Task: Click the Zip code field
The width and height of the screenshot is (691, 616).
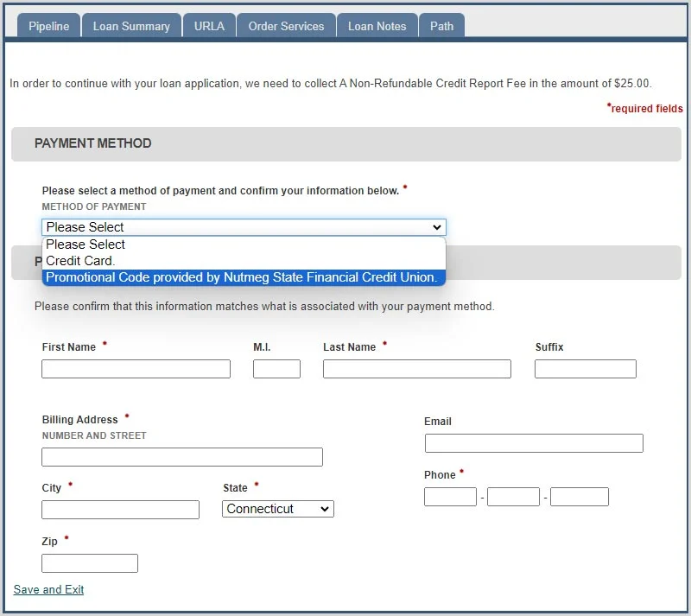Action: 90,563
